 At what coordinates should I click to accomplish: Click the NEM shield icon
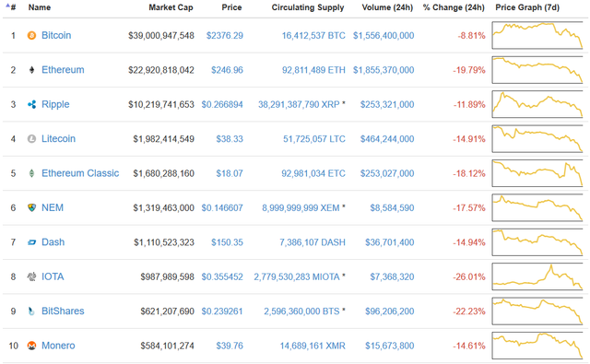point(31,207)
